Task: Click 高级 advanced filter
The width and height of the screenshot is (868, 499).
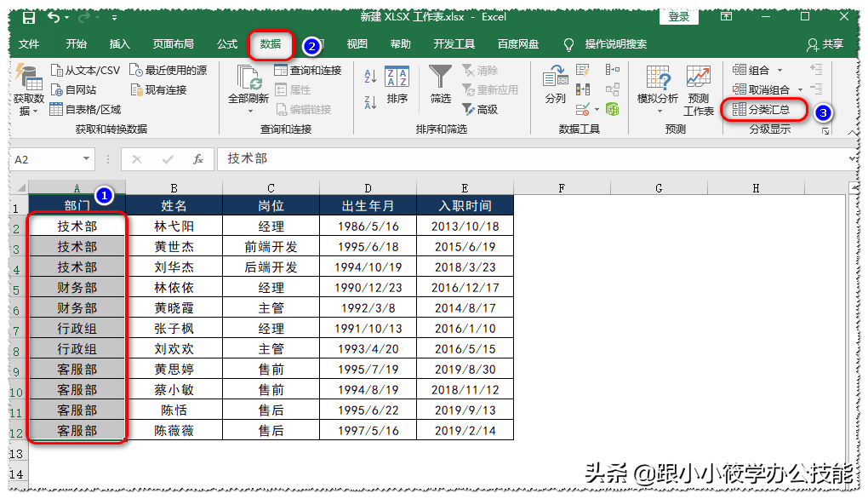Action: pyautogui.click(x=480, y=110)
